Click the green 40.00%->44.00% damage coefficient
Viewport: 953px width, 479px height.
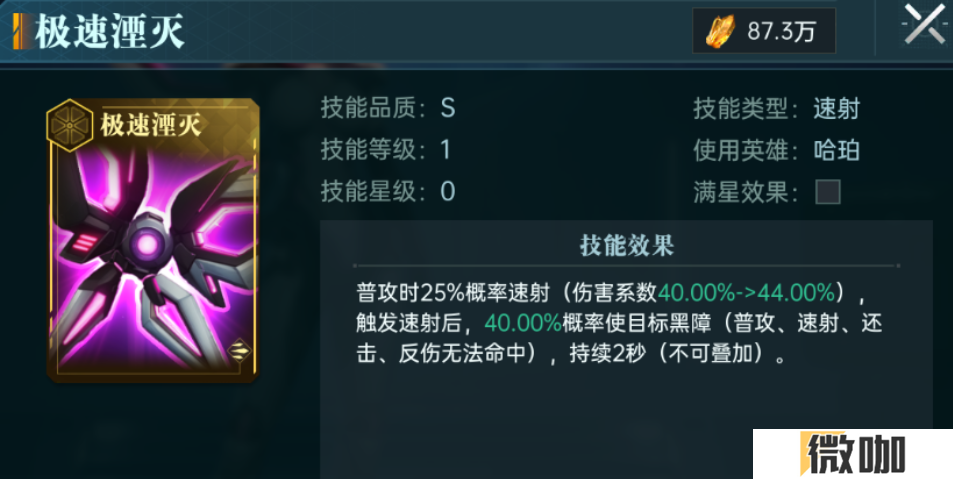click(x=747, y=294)
